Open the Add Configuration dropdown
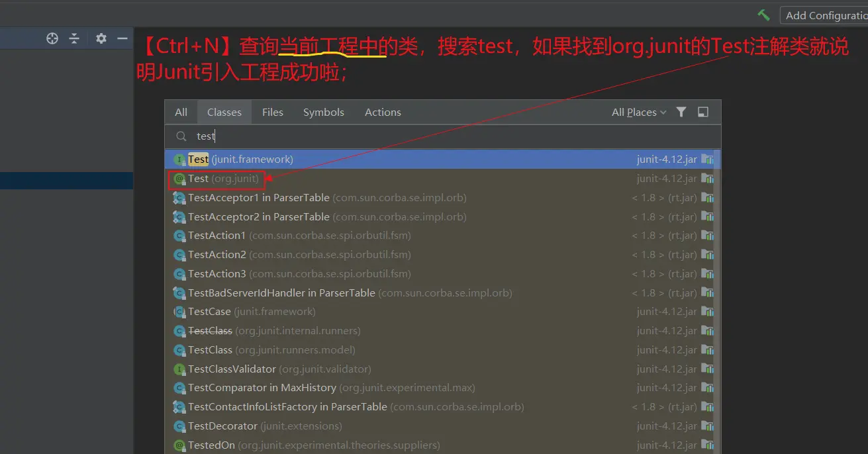 [x=824, y=15]
